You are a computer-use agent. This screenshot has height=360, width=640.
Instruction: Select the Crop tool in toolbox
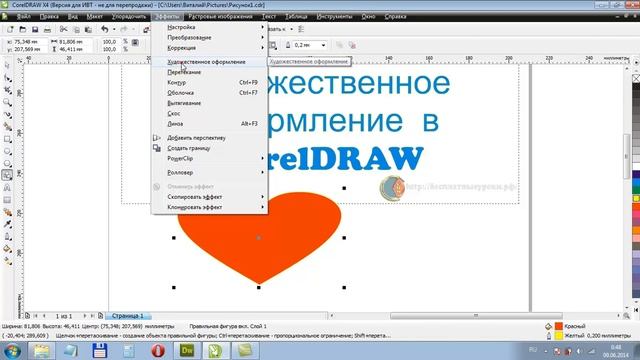[x=7, y=90]
